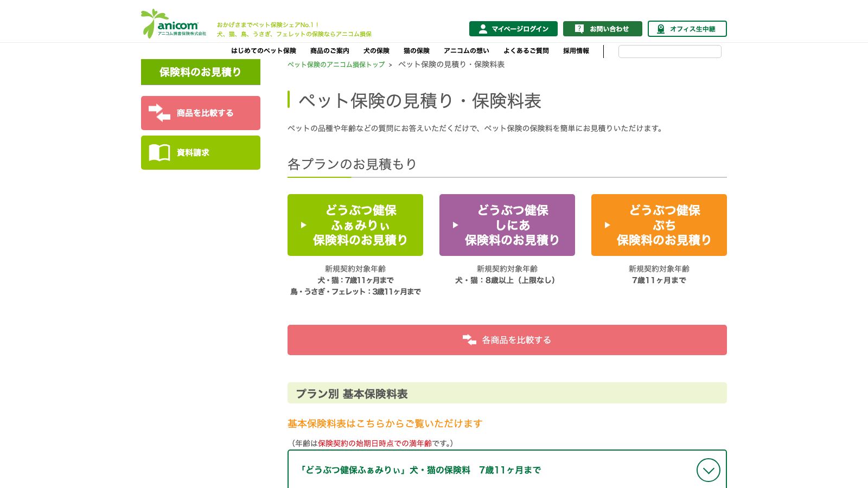Click the プラン別 基本保険料表 heading
The width and height of the screenshot is (868, 488).
352,394
